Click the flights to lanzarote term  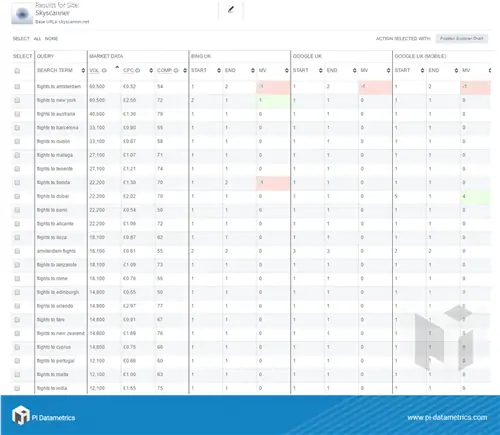pos(57,265)
